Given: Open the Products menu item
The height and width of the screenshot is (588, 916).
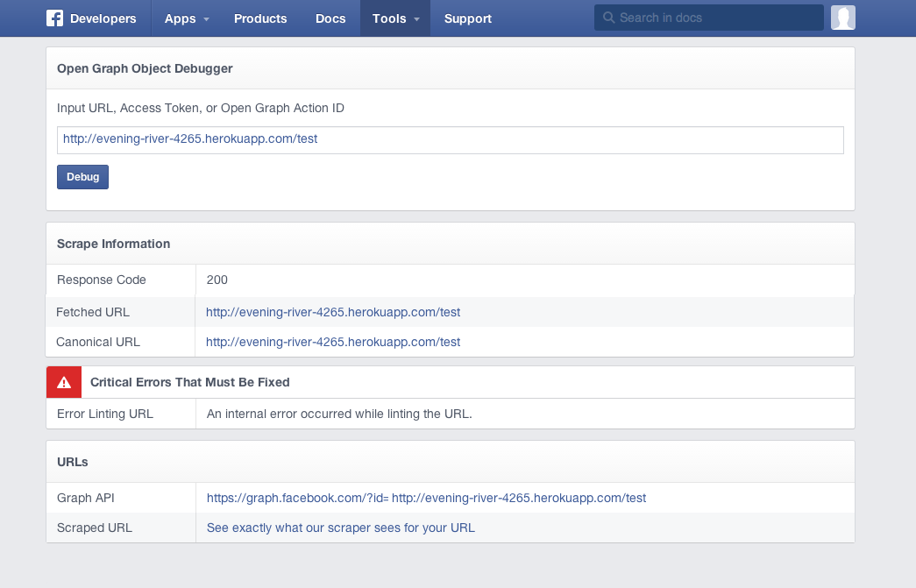Looking at the screenshot, I should click(260, 18).
